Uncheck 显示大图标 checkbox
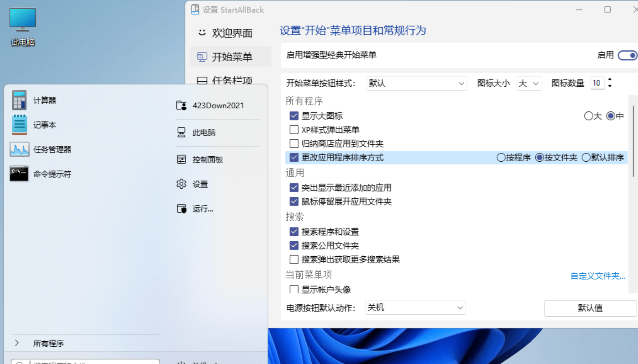The height and width of the screenshot is (364, 638). click(x=294, y=116)
